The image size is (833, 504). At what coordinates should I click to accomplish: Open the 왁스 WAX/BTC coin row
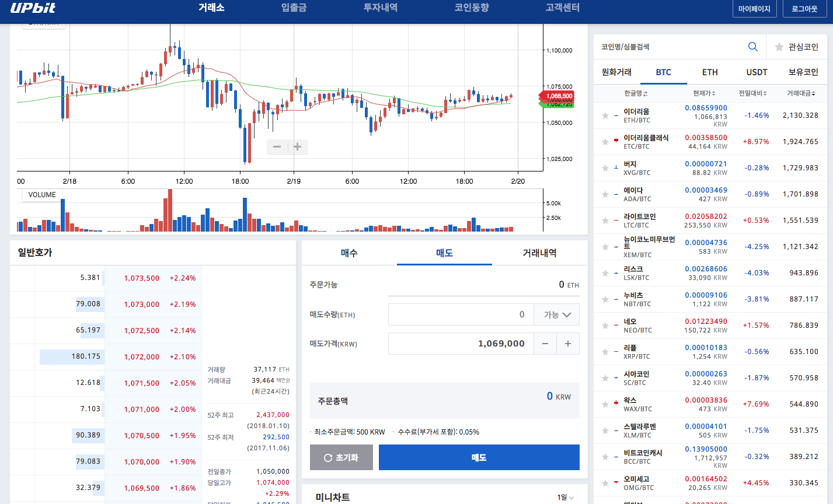pos(710,404)
